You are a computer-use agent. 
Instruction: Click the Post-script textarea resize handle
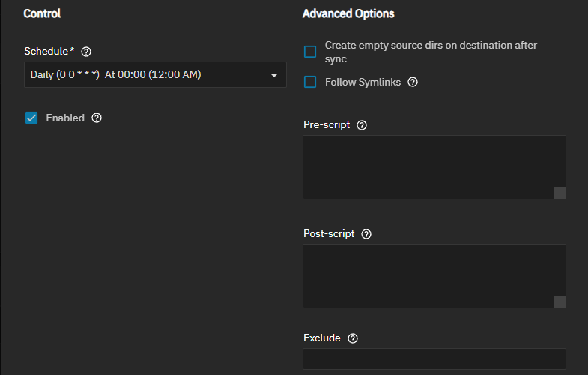tap(560, 301)
